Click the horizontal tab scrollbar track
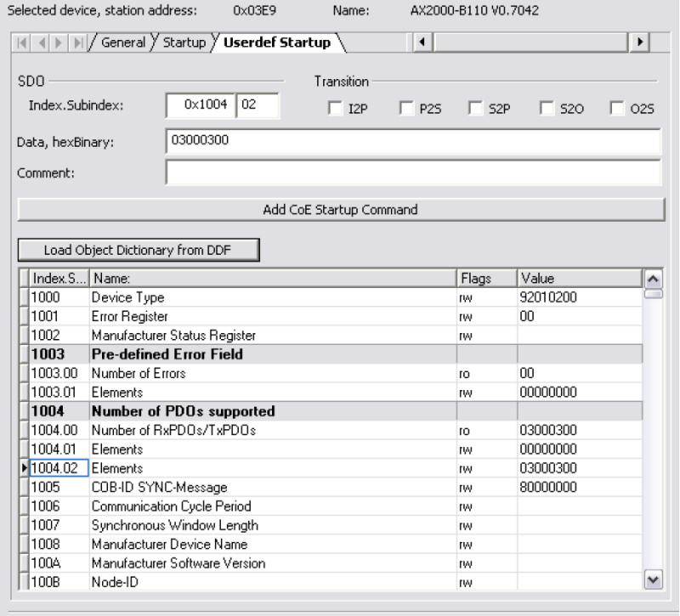The width and height of the screenshot is (680, 616). (x=530, y=42)
